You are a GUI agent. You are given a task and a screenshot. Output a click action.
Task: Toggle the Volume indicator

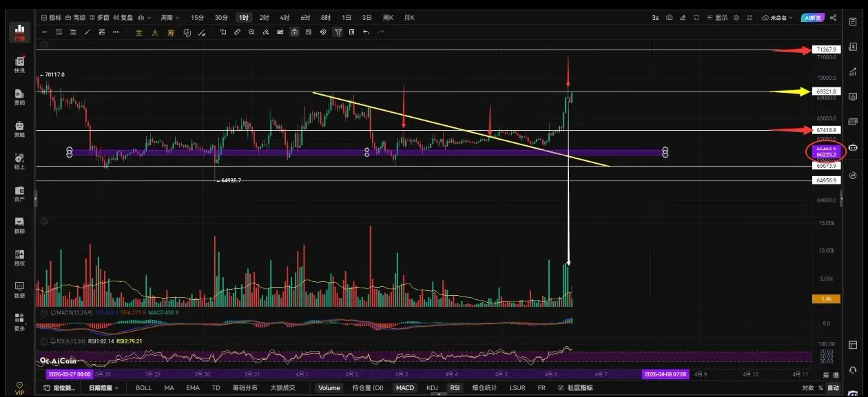[x=329, y=388]
